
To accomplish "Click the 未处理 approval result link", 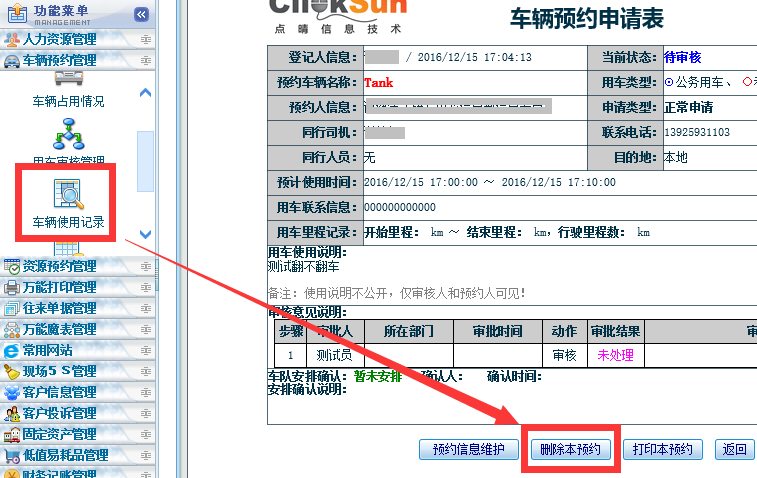I will (615, 355).
